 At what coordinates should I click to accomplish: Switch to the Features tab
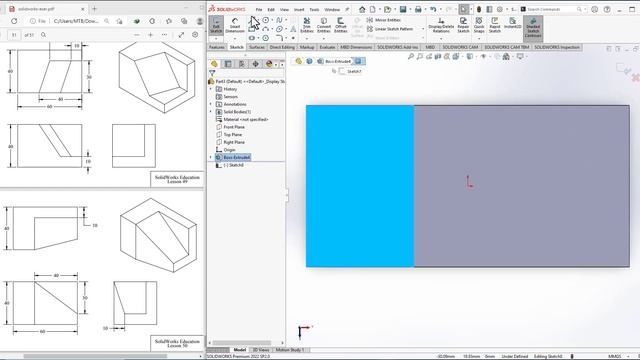[217, 47]
